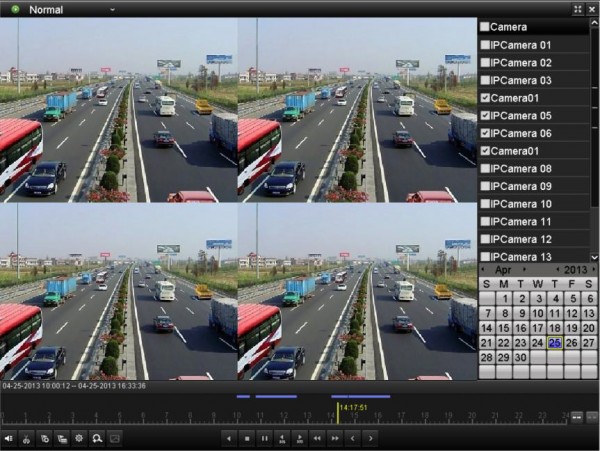Go to previous year before 2013
600x451 pixels.
558,270
